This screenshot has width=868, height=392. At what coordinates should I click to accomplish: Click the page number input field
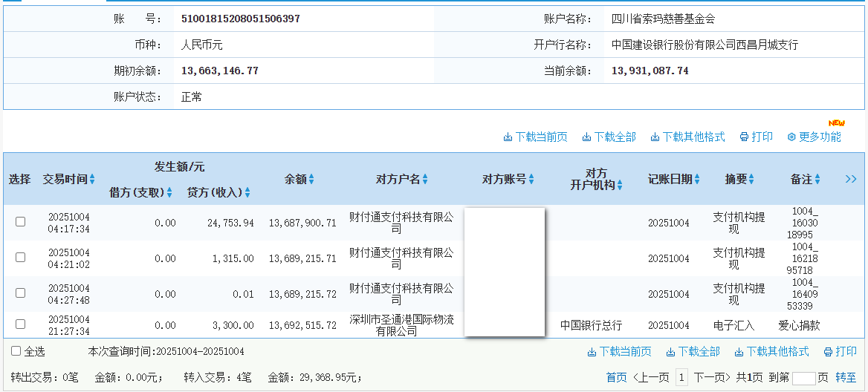pyautogui.click(x=803, y=379)
